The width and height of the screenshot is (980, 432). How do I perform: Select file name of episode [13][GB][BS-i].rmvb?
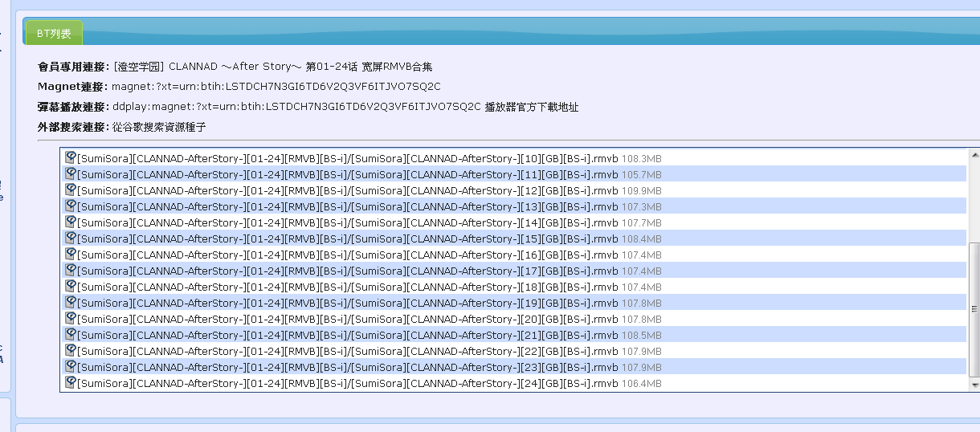coord(348,206)
